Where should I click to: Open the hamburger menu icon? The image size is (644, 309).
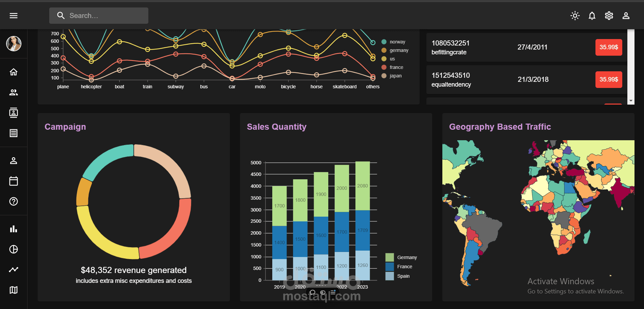pos(14,16)
